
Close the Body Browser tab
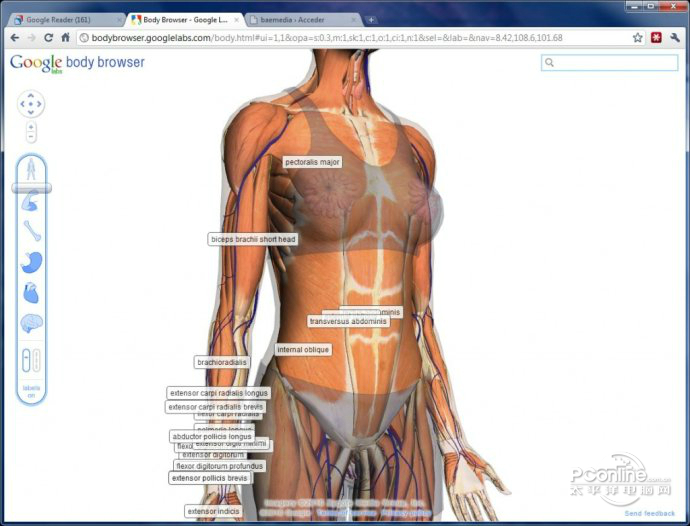click(237, 20)
